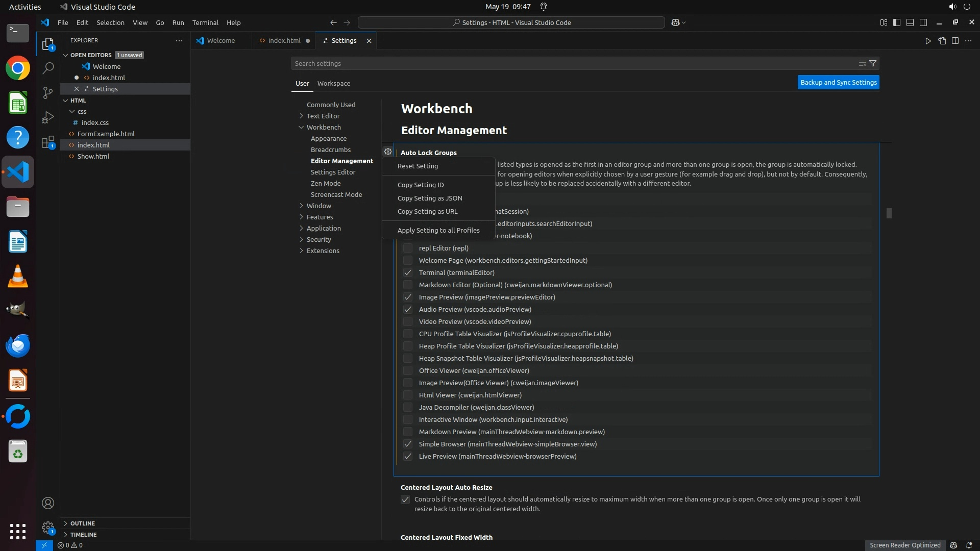Image resolution: width=980 pixels, height=551 pixels.
Task: Check Video Preview (vscode.videoPreview) checkbox
Action: 407,321
